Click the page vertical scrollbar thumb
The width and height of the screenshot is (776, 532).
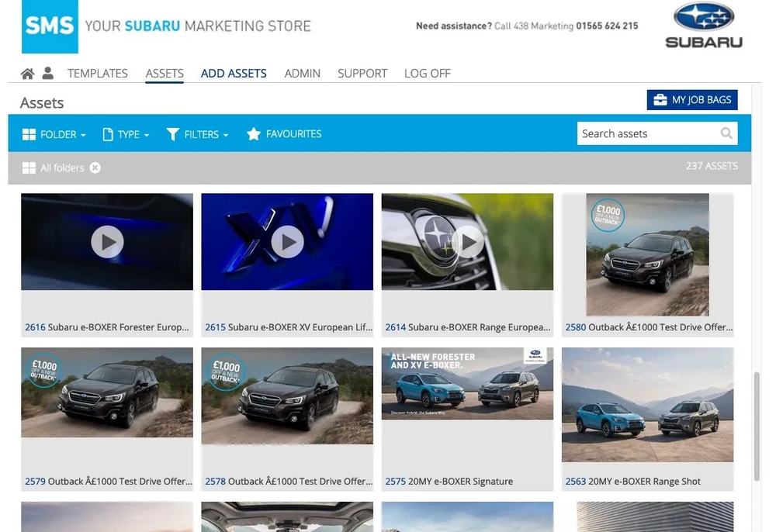(x=756, y=427)
